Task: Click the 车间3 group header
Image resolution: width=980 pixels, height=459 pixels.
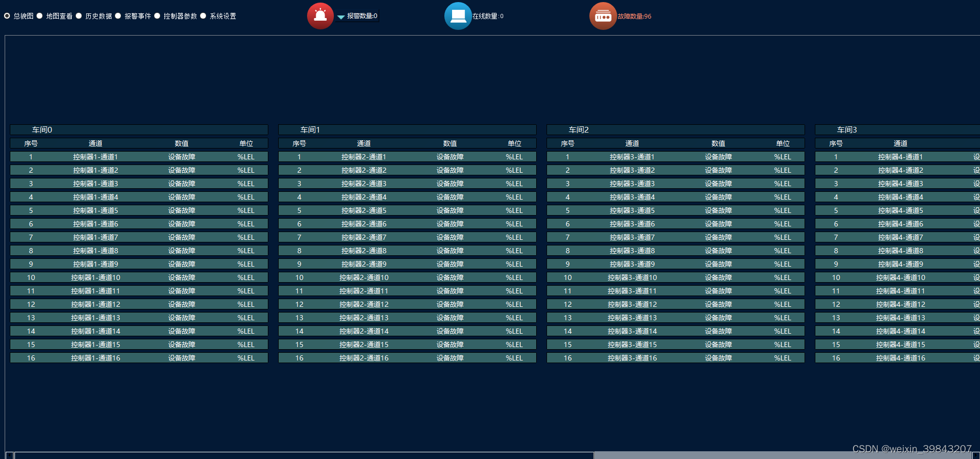Action: point(897,130)
